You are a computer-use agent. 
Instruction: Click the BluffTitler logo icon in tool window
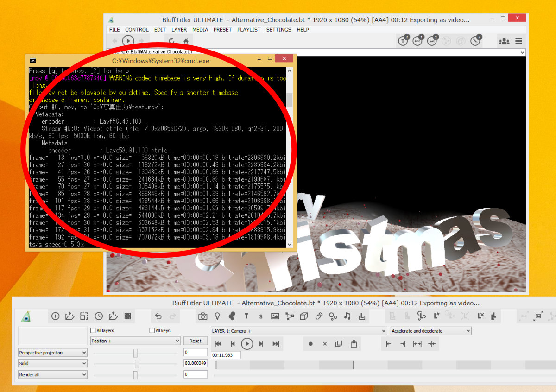[x=26, y=317]
